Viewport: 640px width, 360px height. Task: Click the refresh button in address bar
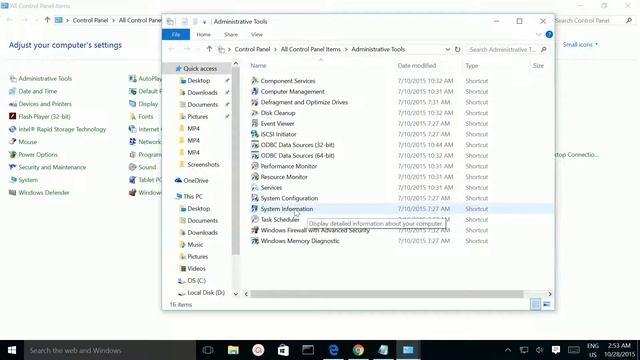(x=458, y=49)
